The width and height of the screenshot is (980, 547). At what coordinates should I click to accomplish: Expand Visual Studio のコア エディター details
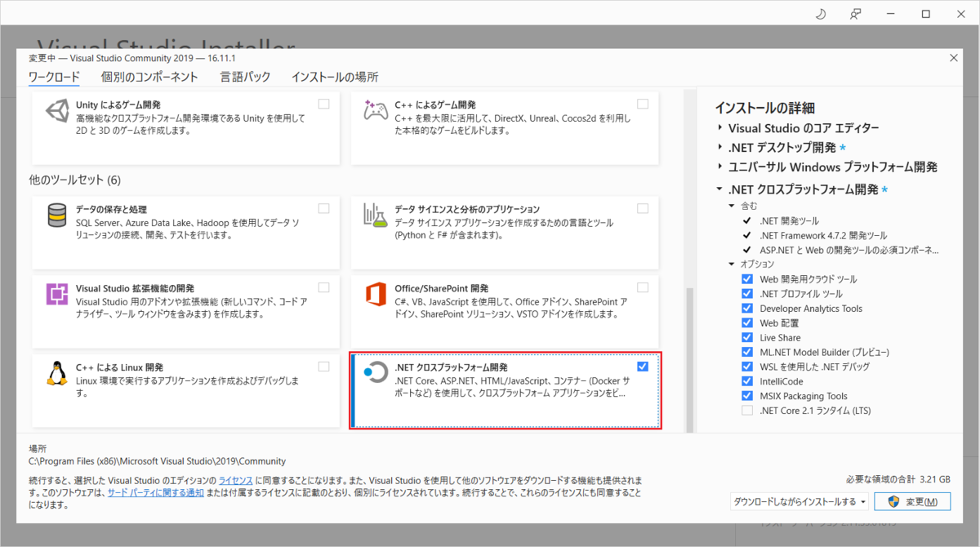pyautogui.click(x=719, y=127)
